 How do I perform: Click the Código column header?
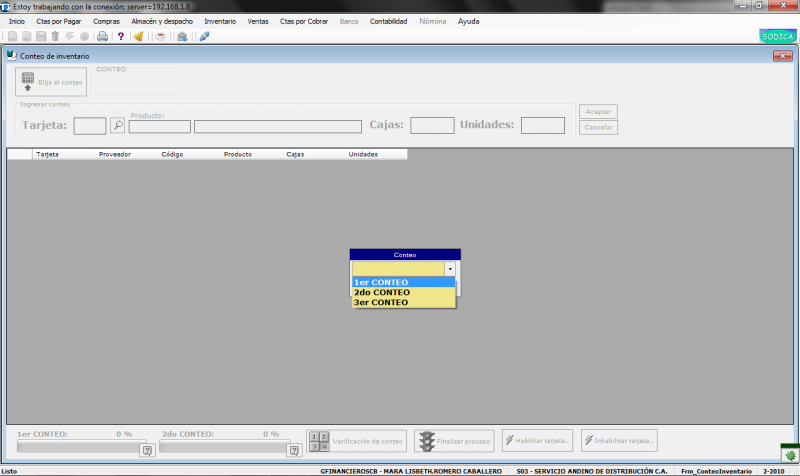click(x=188, y=154)
